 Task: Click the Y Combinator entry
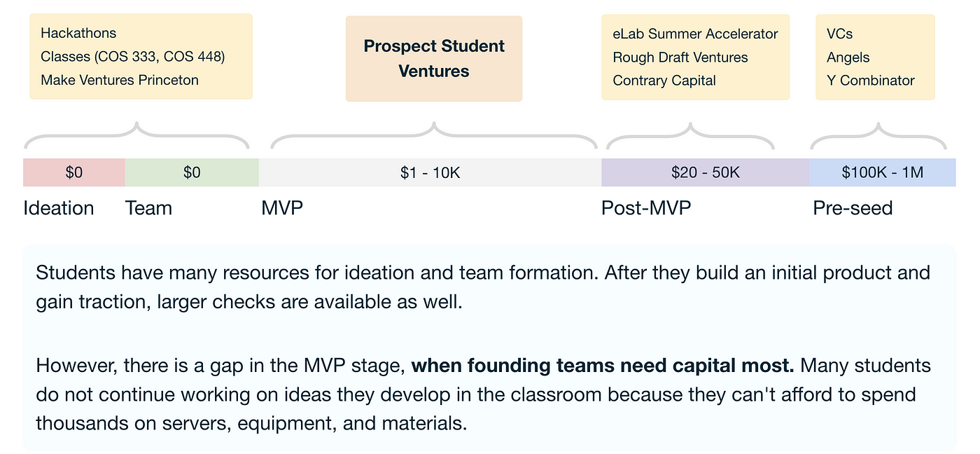(x=871, y=81)
